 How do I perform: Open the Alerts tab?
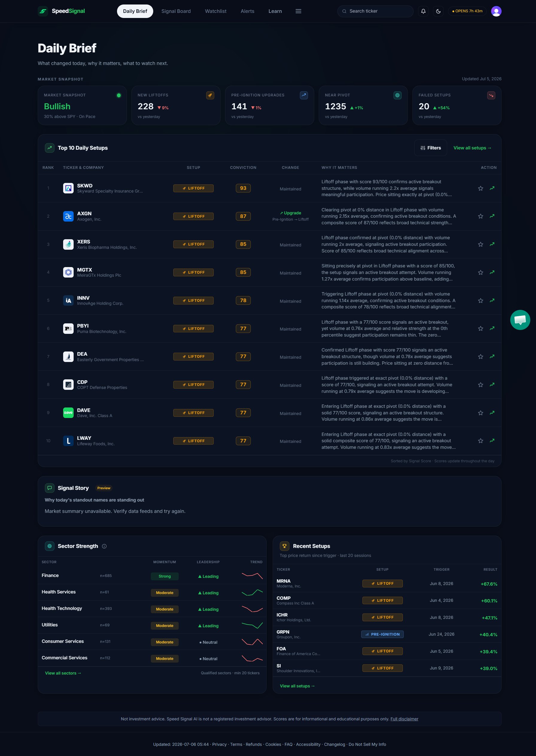coord(247,11)
